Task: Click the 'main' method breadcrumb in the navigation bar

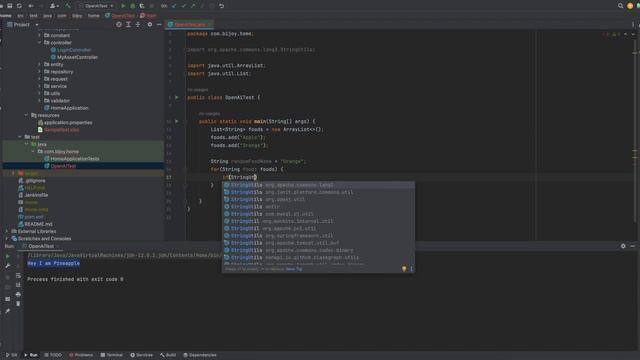Action: (149, 16)
